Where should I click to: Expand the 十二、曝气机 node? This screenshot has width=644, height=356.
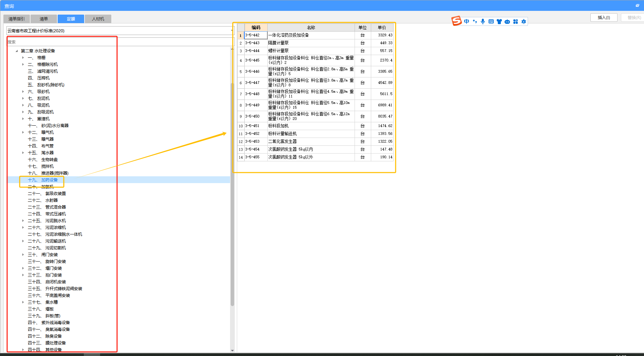23,132
